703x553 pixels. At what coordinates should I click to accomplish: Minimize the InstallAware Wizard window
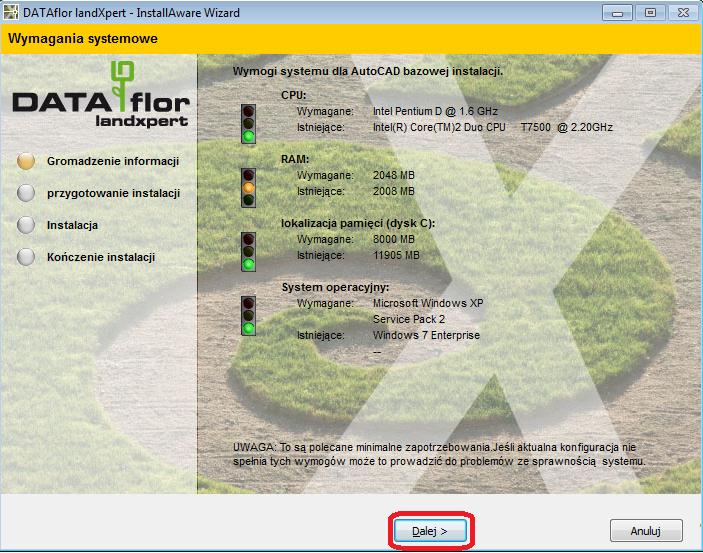617,13
